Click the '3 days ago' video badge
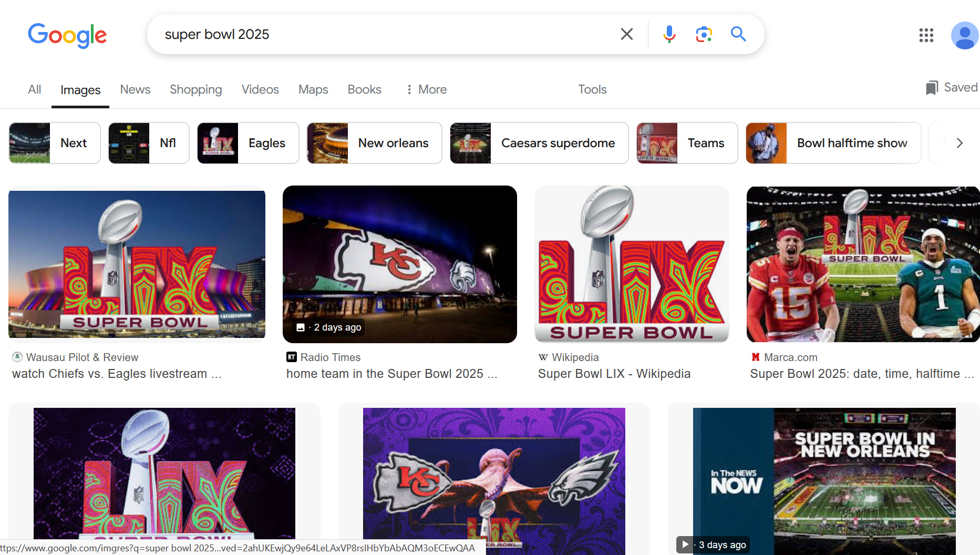Viewport: 980px width, 555px height. pos(714,545)
